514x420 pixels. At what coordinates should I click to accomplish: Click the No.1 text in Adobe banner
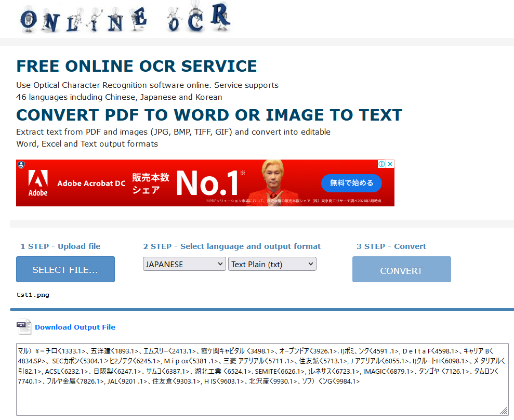click(x=208, y=183)
